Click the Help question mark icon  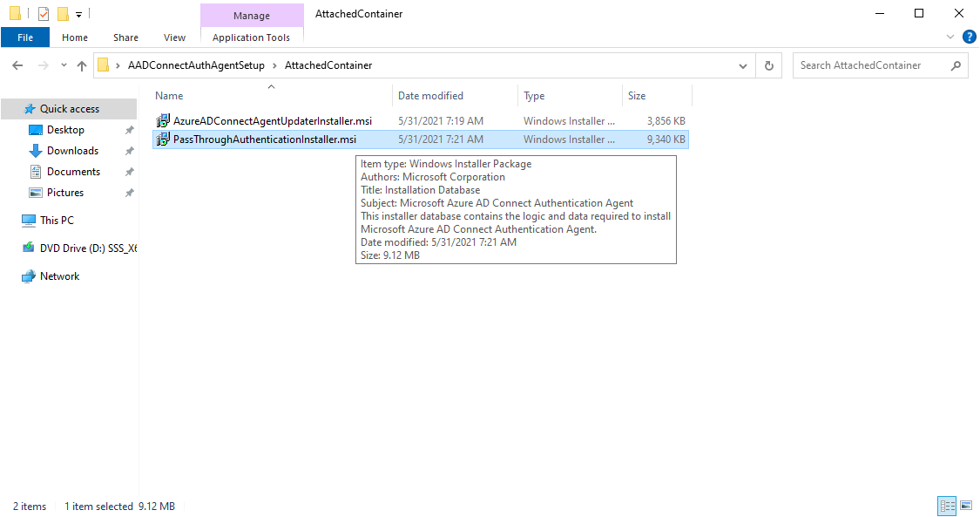tap(969, 37)
